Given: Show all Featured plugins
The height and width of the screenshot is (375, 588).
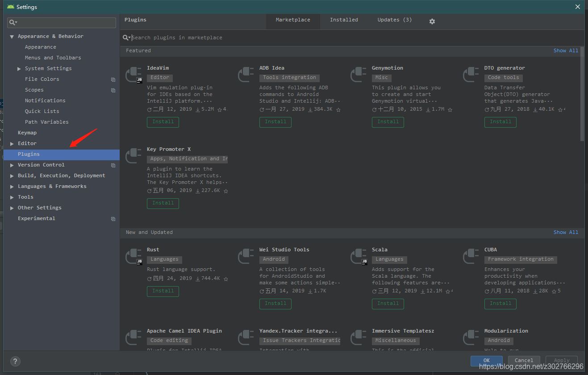Looking at the screenshot, I should pyautogui.click(x=566, y=51).
